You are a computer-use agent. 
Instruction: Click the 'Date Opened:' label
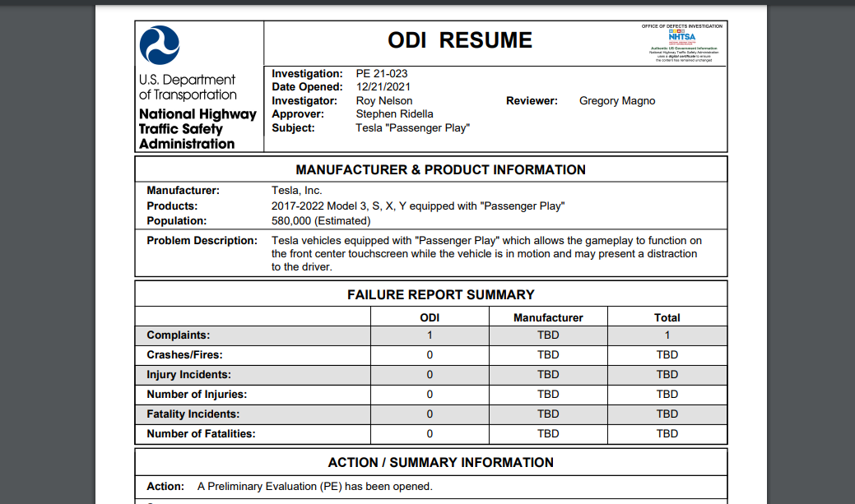[308, 86]
